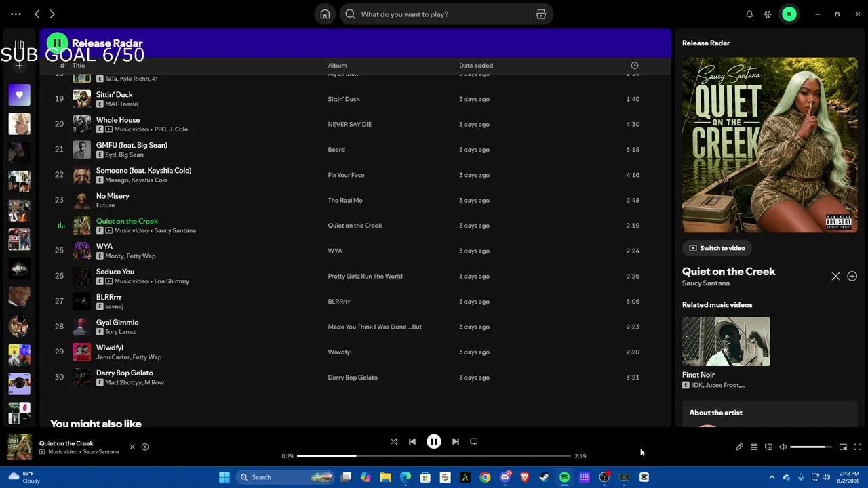Open 'Pretty Girlz Run The World' album

(365, 276)
